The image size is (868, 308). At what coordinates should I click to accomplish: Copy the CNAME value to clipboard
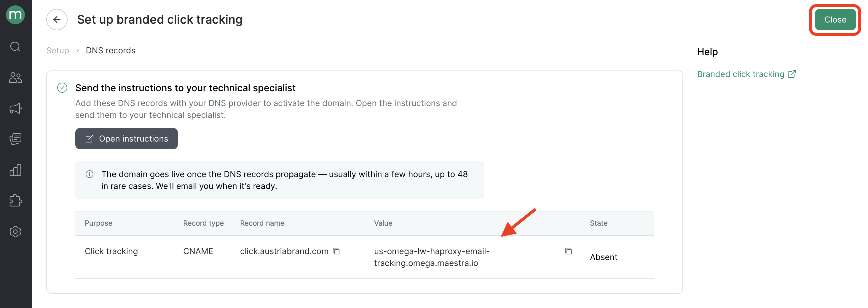[569, 251]
